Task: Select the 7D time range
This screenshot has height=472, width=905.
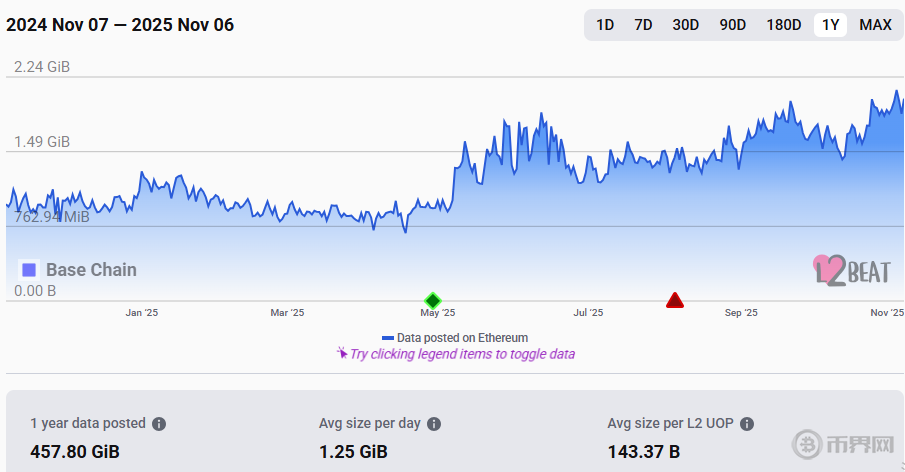Action: pyautogui.click(x=643, y=25)
